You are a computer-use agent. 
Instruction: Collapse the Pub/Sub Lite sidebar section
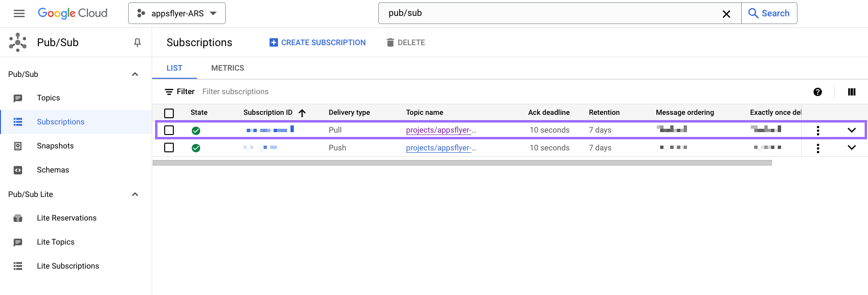click(x=135, y=195)
